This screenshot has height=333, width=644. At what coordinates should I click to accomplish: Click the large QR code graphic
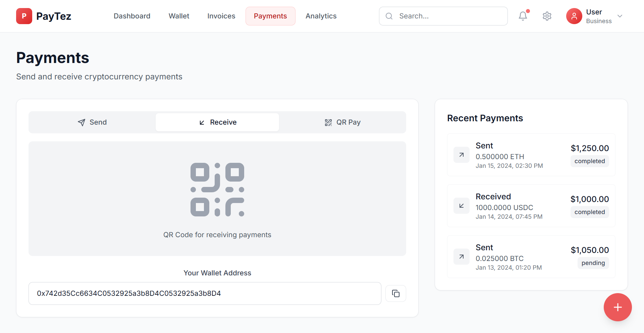click(x=217, y=190)
